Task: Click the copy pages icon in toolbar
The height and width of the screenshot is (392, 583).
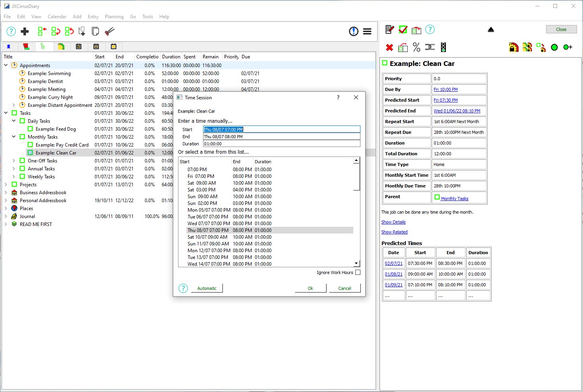Action: click(x=95, y=31)
